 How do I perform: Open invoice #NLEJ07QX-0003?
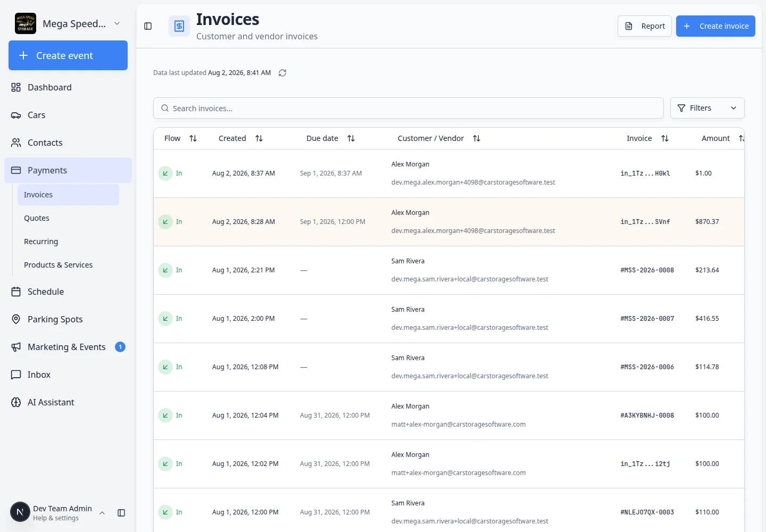[x=647, y=512]
